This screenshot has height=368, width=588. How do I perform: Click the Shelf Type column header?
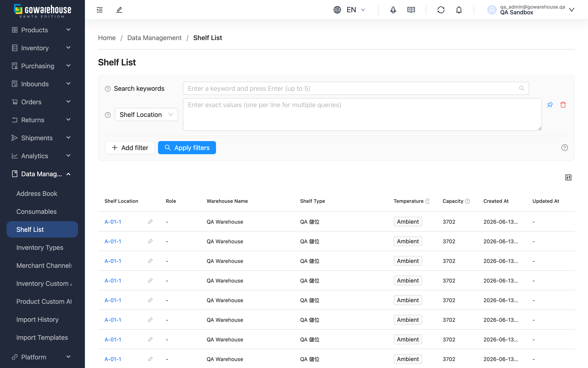312,201
